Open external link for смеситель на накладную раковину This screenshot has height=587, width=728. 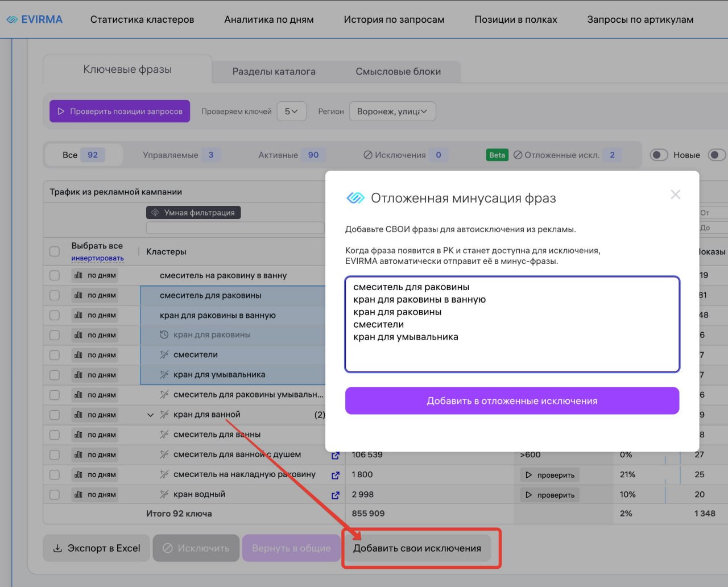pyautogui.click(x=335, y=475)
